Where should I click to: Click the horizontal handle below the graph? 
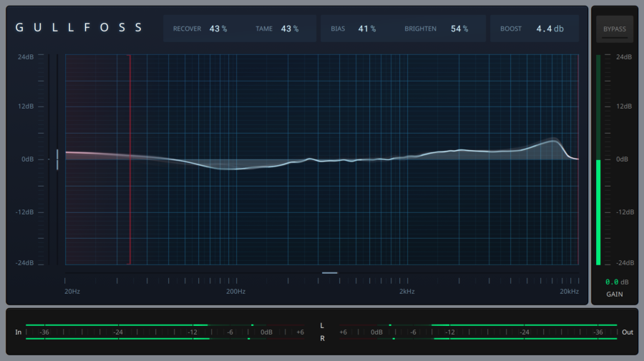(329, 273)
